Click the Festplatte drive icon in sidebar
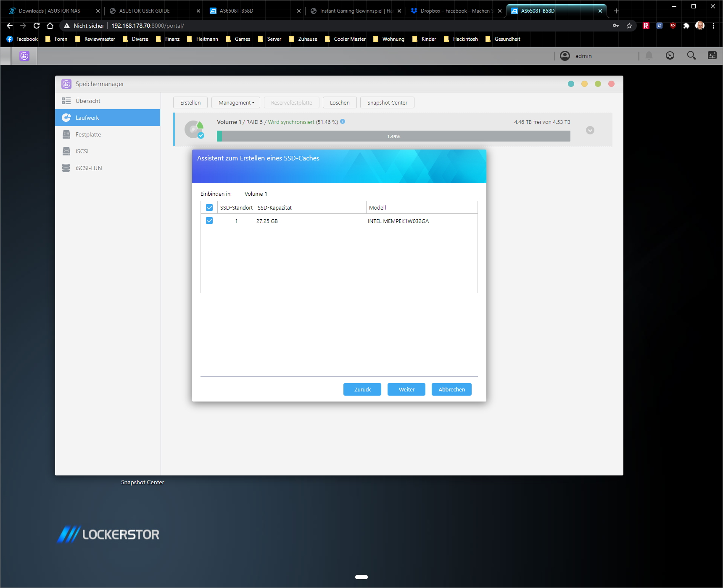 pyautogui.click(x=66, y=134)
